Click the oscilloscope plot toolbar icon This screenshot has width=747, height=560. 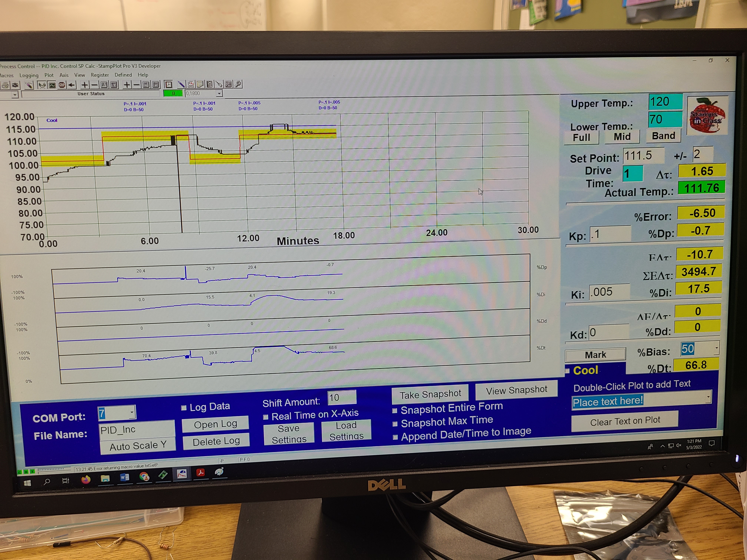coord(52,85)
